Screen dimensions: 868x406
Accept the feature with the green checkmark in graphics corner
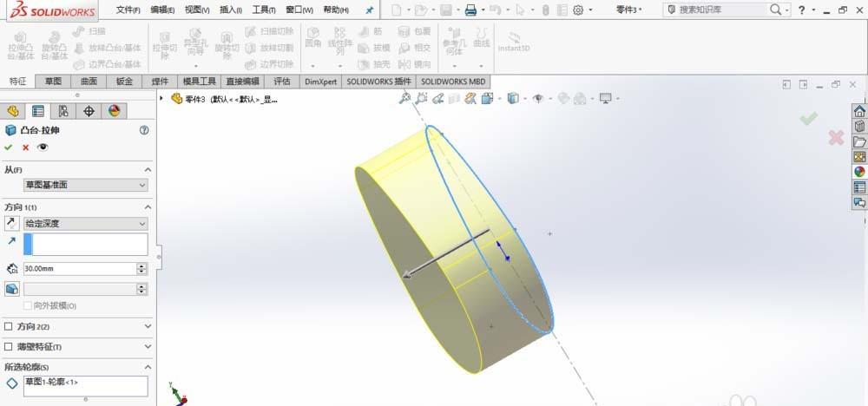pos(809,118)
